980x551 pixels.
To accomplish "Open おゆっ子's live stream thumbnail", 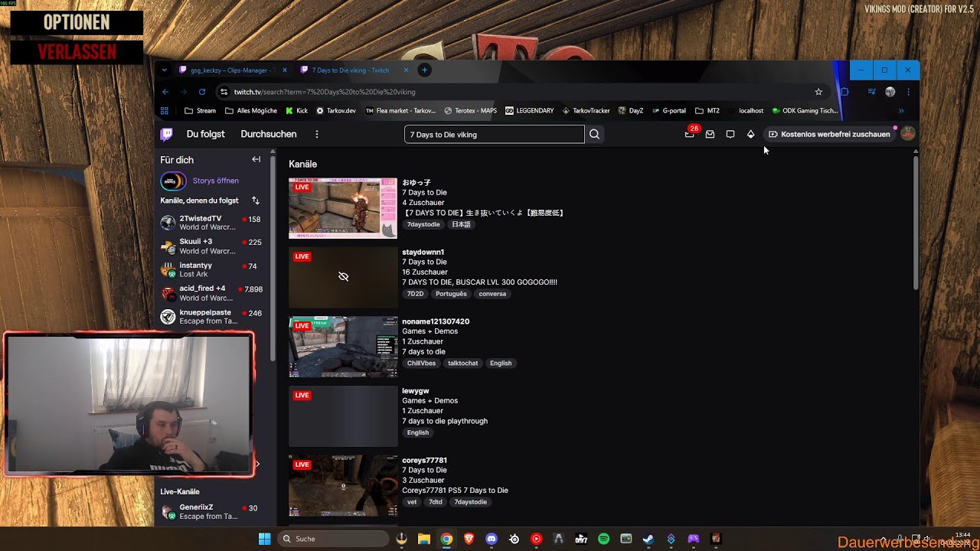I will (x=343, y=208).
